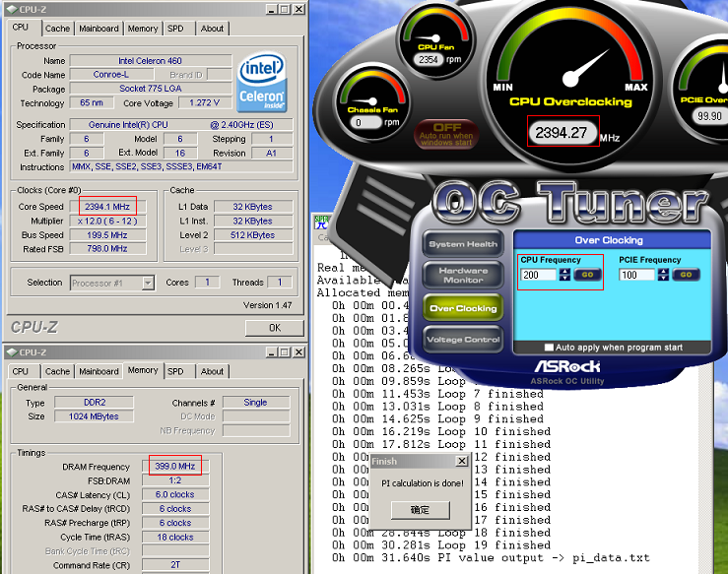Click the Intel Celeron logo in CPU-Z

coord(262,82)
